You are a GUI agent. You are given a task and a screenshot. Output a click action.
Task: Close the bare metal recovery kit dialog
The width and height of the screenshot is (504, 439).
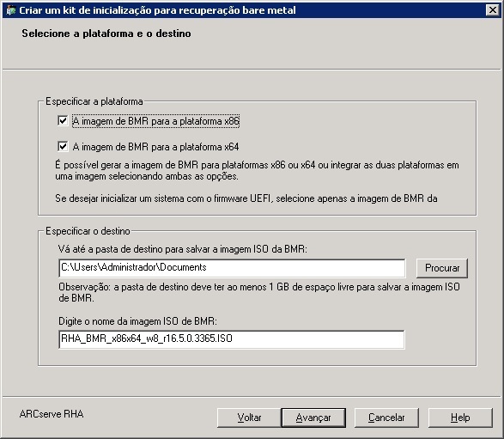coord(493,10)
